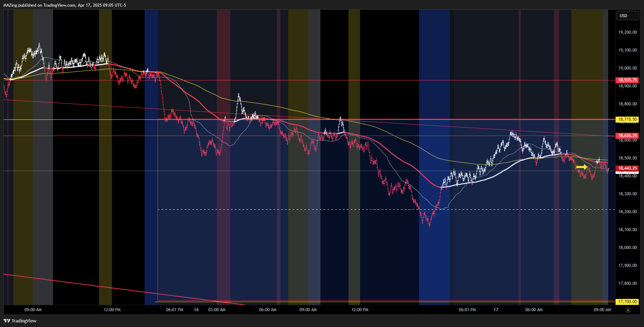Click the '16' date label on time axis
This screenshot has width=644, height=327.
(196, 310)
